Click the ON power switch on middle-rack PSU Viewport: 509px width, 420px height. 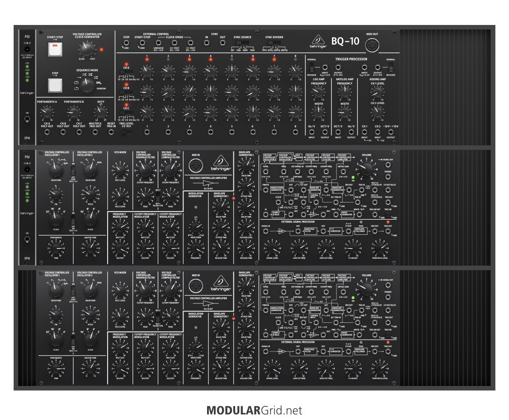(x=27, y=240)
